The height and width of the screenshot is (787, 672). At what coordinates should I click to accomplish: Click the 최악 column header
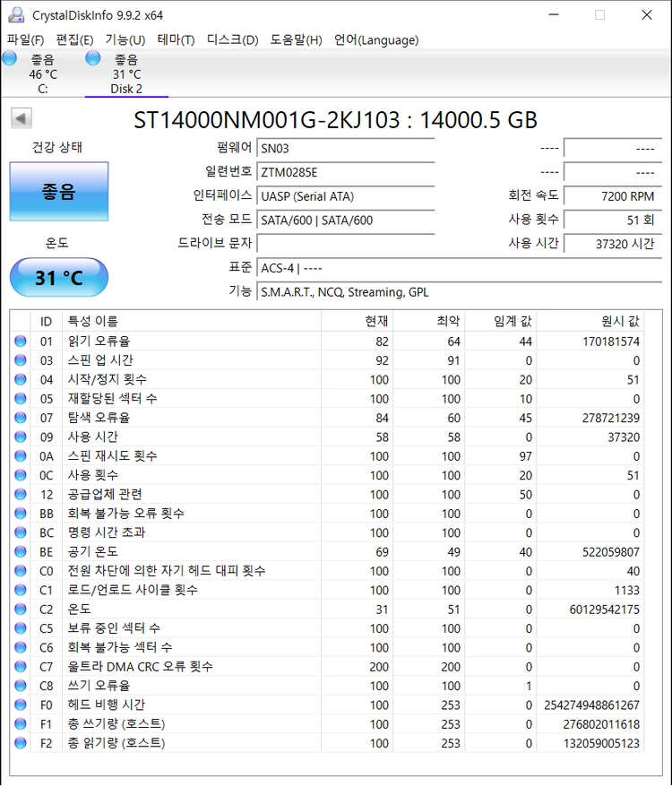[x=428, y=321]
